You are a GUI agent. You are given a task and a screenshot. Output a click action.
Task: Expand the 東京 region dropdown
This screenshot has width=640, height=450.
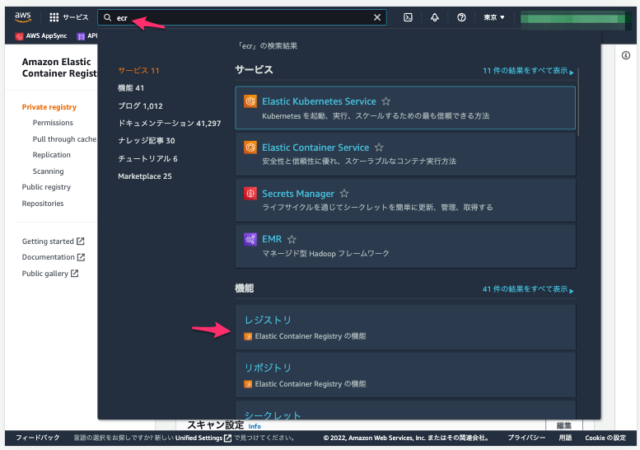494,17
